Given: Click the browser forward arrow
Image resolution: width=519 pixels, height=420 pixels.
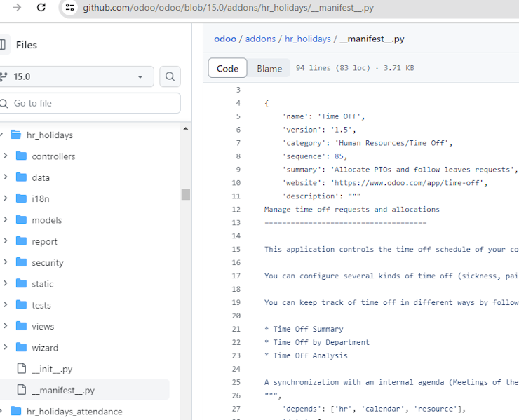Looking at the screenshot, I should 17,7.
